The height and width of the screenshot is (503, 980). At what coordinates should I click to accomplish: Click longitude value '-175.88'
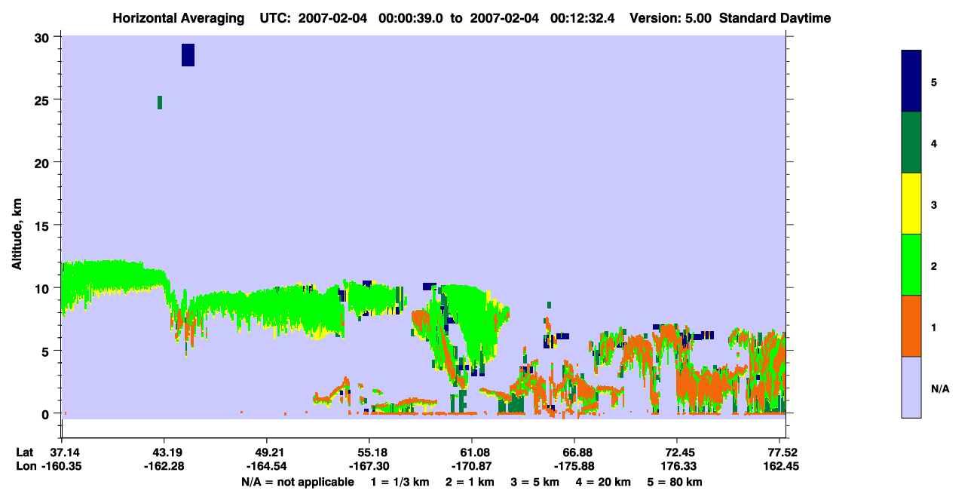click(574, 466)
